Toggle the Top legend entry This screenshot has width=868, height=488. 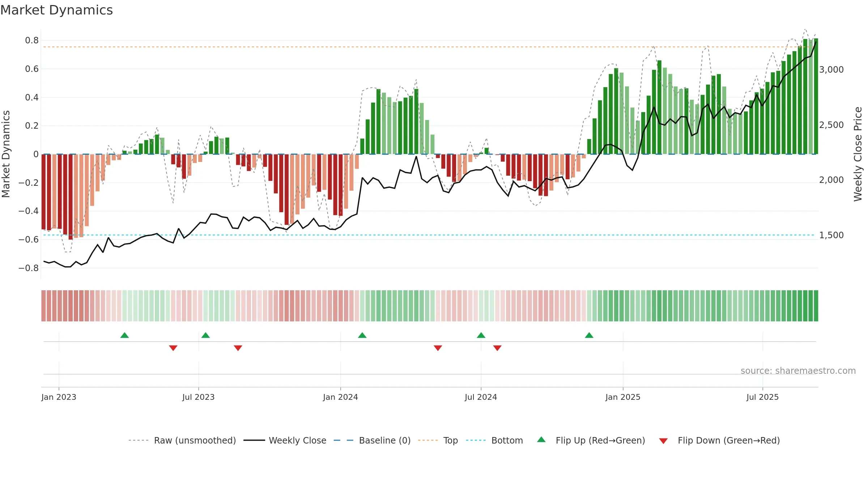click(438, 440)
